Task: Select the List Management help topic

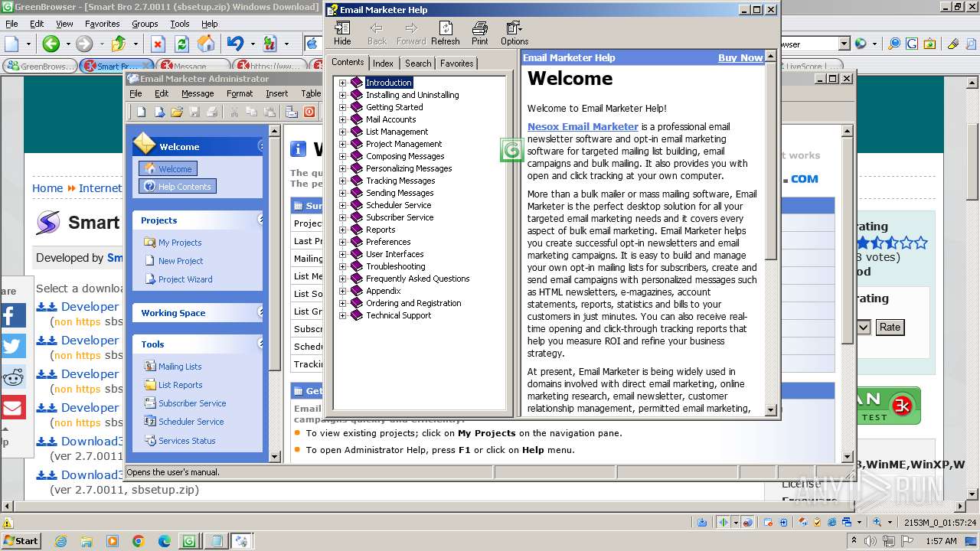Action: pos(397,132)
